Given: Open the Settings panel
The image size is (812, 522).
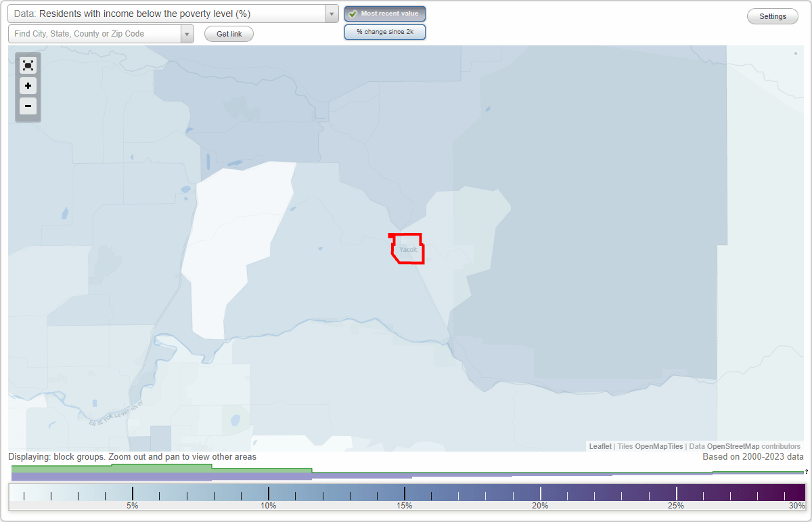Looking at the screenshot, I should point(772,16).
